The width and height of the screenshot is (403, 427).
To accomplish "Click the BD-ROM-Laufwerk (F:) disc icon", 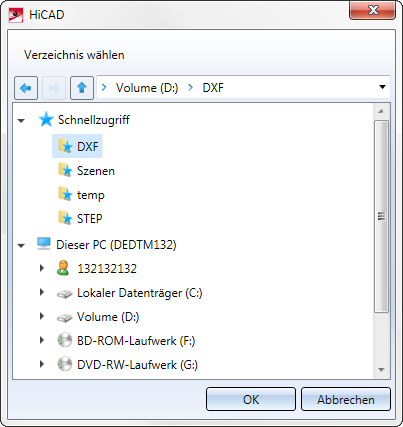I will pos(64,340).
